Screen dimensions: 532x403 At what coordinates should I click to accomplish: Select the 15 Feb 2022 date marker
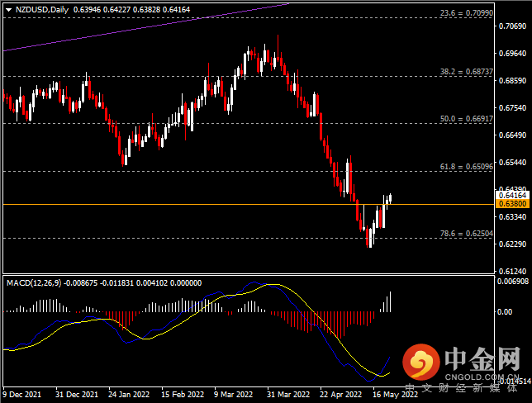click(179, 396)
